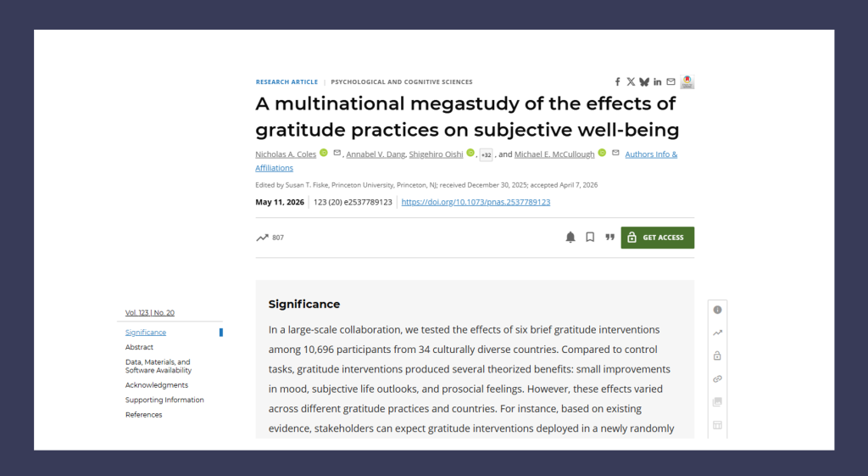
Task: Click the GET ACCESS button
Action: pos(657,238)
